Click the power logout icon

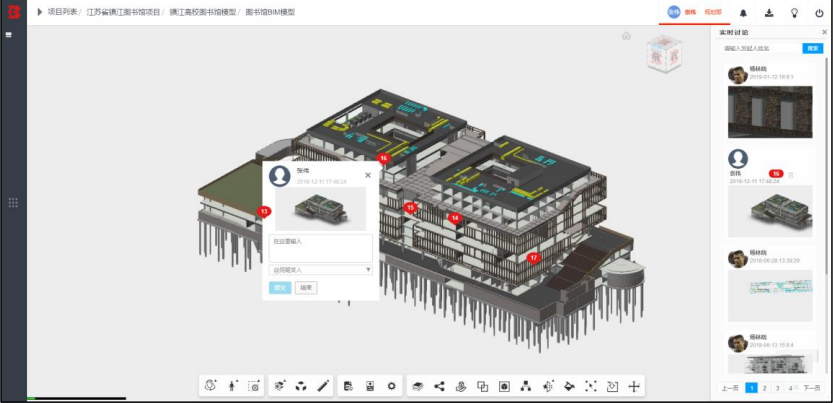819,13
